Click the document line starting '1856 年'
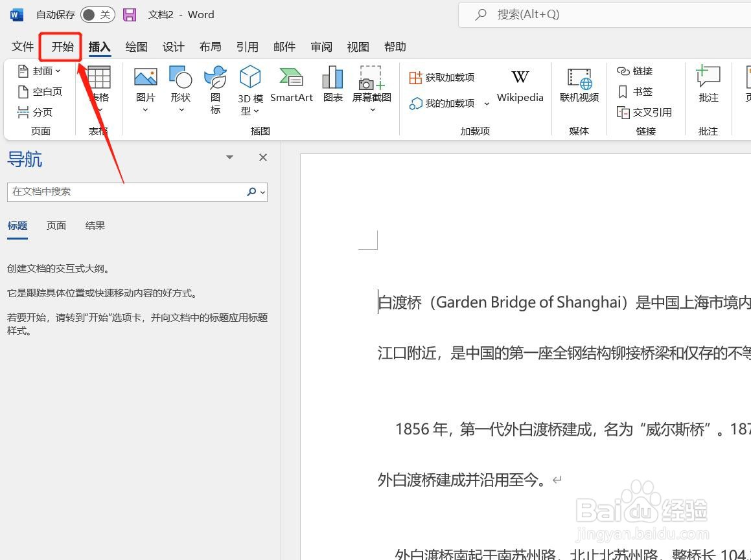 pyautogui.click(x=573, y=429)
